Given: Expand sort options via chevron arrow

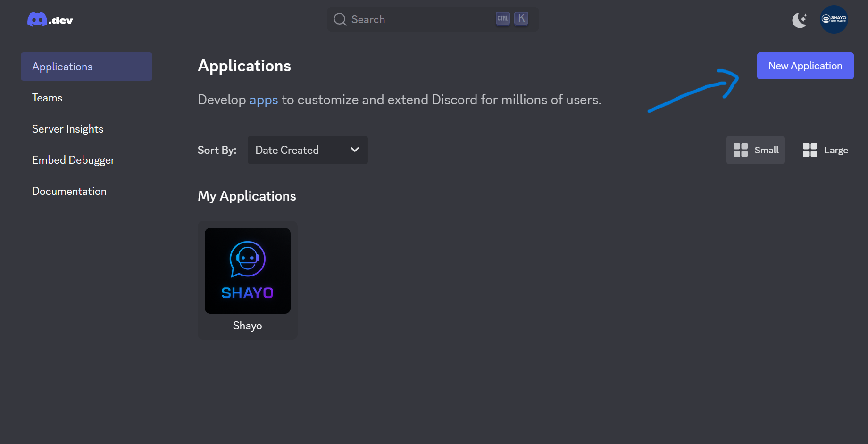Looking at the screenshot, I should tap(355, 150).
